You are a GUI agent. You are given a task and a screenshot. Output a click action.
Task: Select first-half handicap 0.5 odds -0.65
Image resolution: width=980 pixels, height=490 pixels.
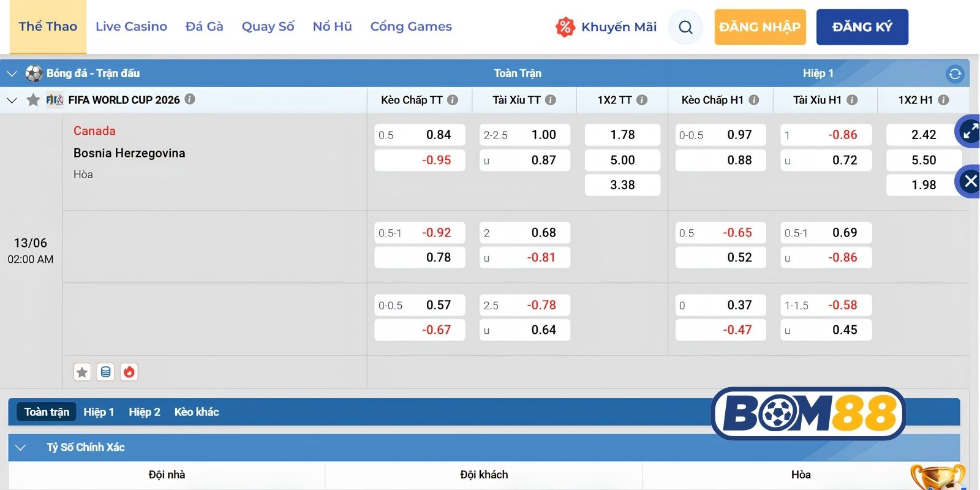[x=720, y=233]
